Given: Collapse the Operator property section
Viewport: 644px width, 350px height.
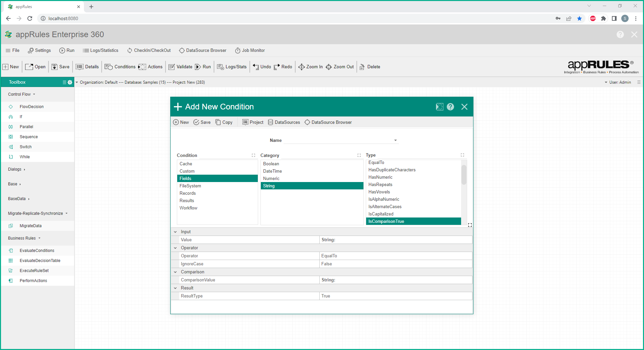Looking at the screenshot, I should tap(175, 248).
